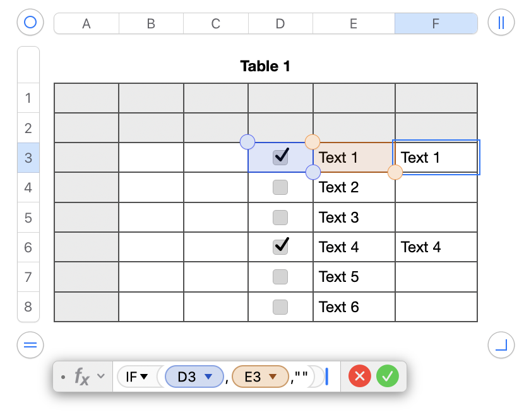Viewport: 524px width, 420px height.
Task: Uncheck the checkbox in row 3
Action: point(280,157)
